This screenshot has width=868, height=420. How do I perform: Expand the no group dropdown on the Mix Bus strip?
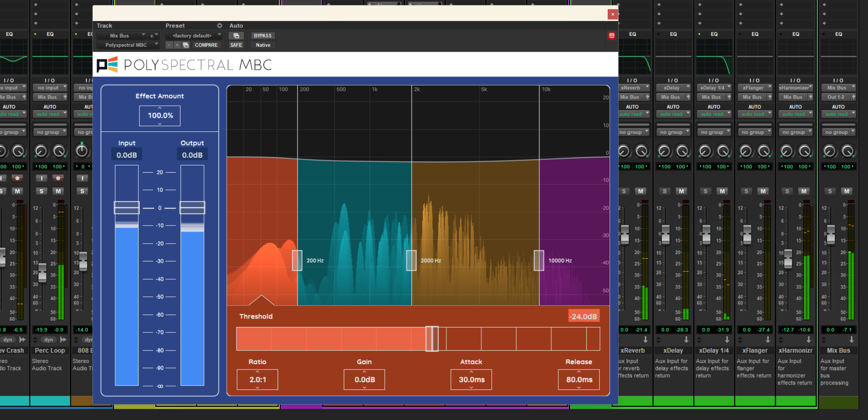click(x=838, y=132)
